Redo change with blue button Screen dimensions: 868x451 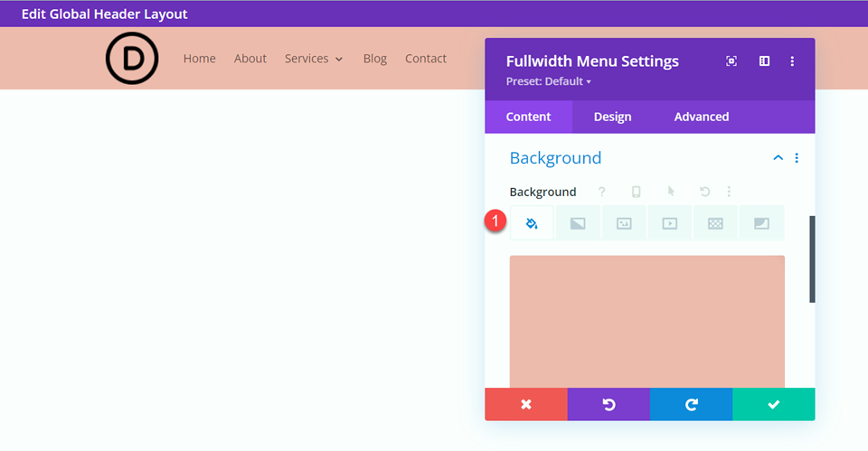click(691, 405)
